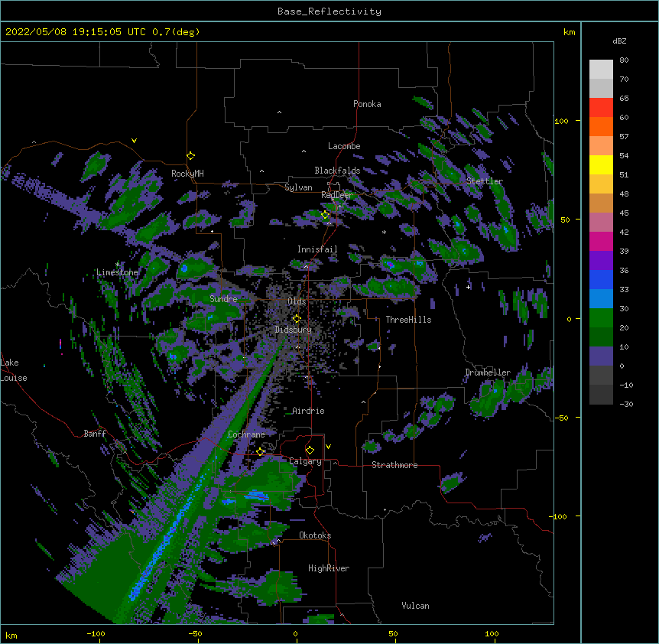Click the yellow diamond marker south of RedDeer

point(325,215)
